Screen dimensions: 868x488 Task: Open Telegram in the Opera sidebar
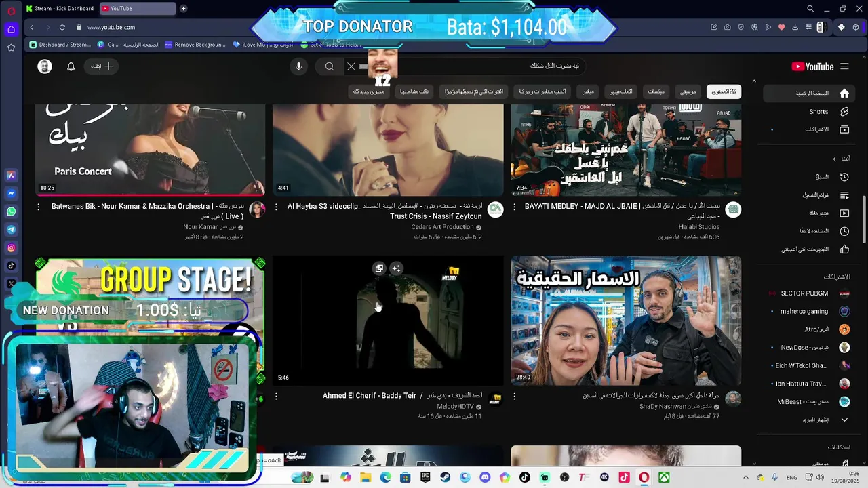click(11, 230)
